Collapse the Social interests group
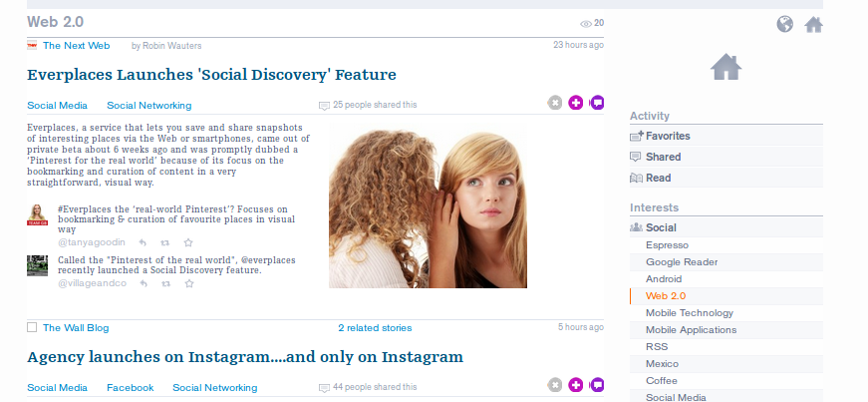 pos(661,228)
